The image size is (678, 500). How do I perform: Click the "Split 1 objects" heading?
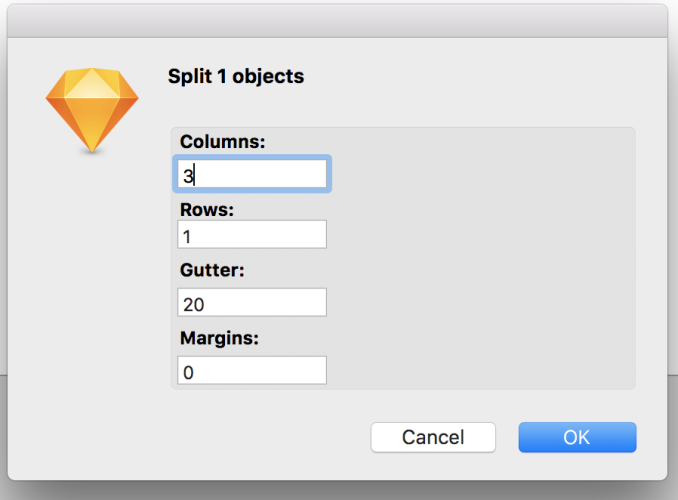pyautogui.click(x=236, y=77)
